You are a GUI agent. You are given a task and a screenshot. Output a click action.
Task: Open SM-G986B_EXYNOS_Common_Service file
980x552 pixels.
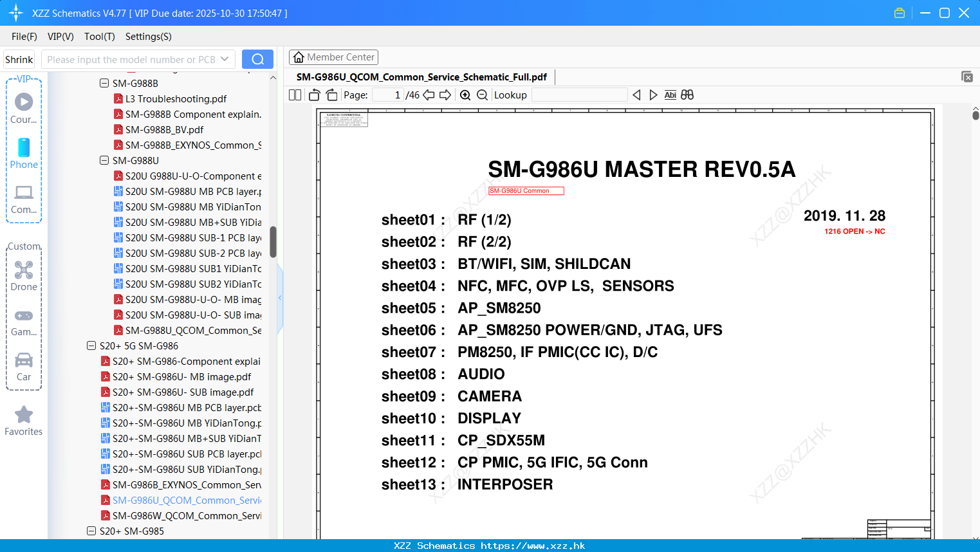(x=181, y=484)
